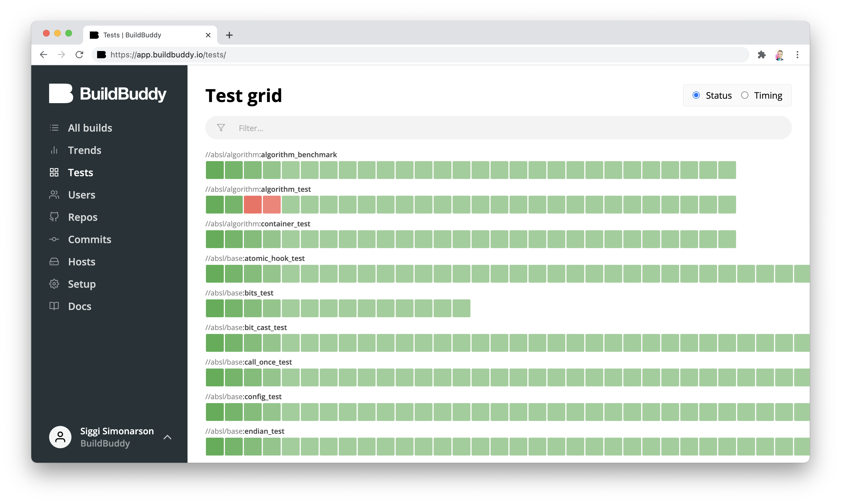Click the Docs book icon
This screenshot has height=504, width=841.
pos(54,306)
